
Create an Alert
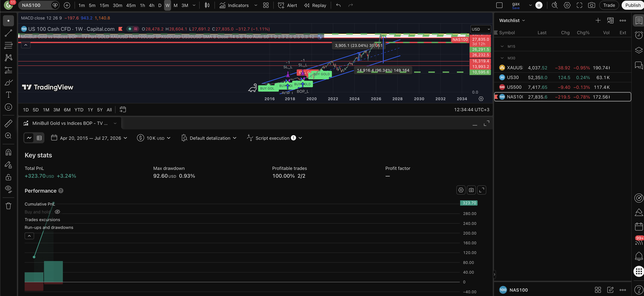click(287, 5)
